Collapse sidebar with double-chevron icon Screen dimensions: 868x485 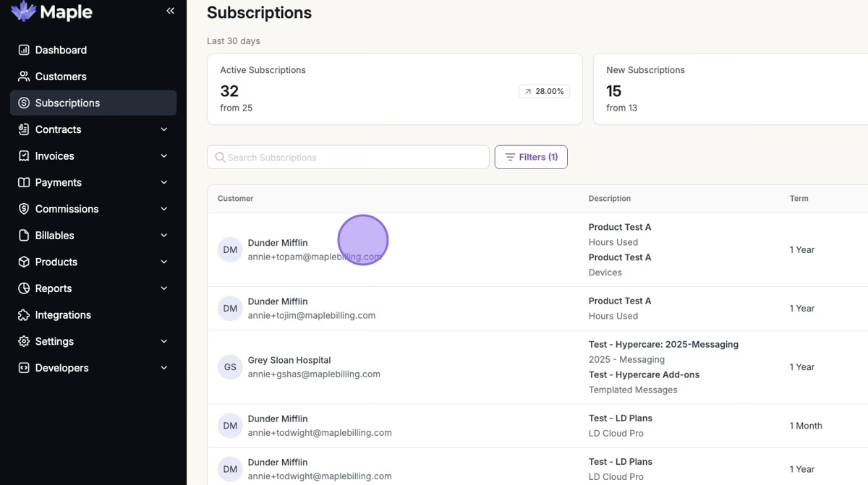(x=170, y=11)
